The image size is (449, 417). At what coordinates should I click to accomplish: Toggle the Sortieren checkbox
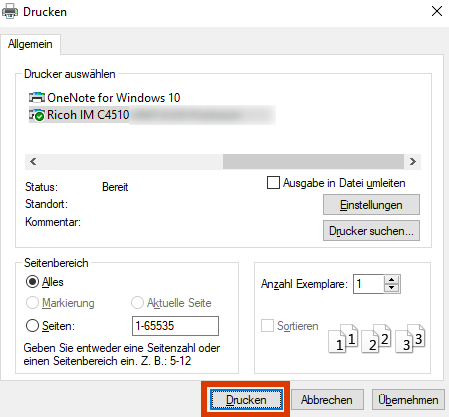pyautogui.click(x=267, y=326)
